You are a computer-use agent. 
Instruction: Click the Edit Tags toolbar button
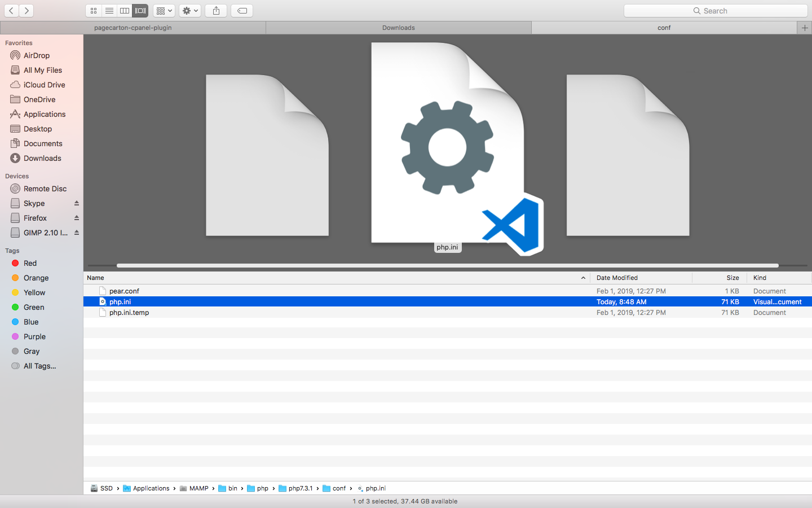pos(242,11)
